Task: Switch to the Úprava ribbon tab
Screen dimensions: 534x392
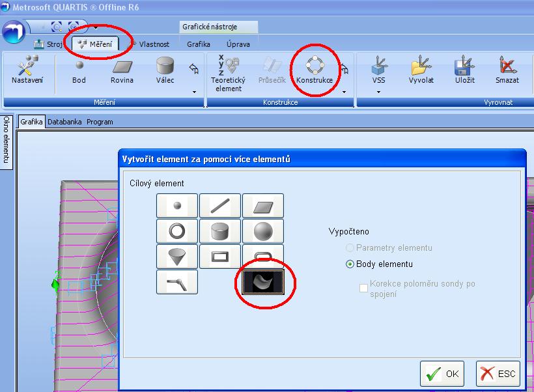Action: coord(238,44)
